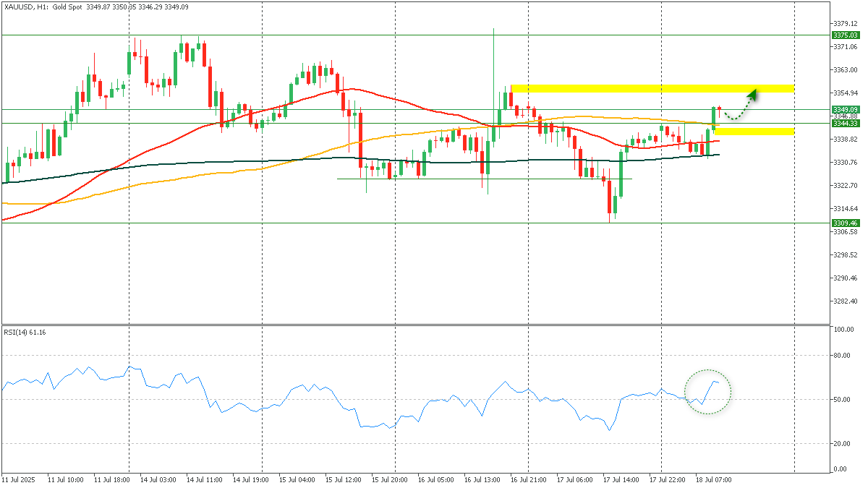Select the current price tag 3349.09

click(x=845, y=109)
